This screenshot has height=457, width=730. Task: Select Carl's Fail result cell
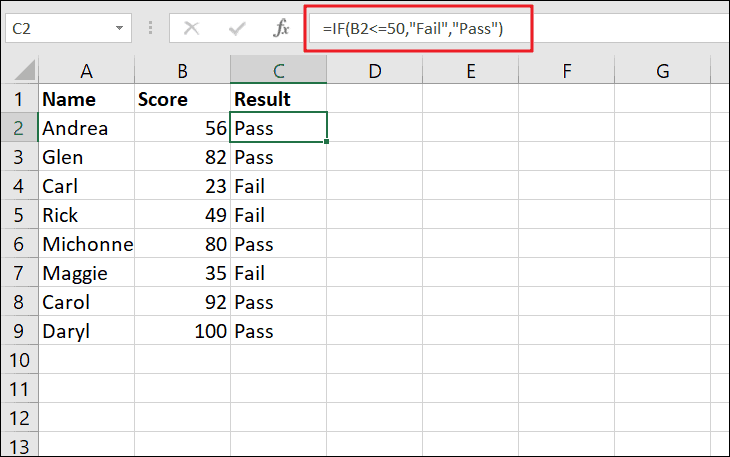pos(279,186)
